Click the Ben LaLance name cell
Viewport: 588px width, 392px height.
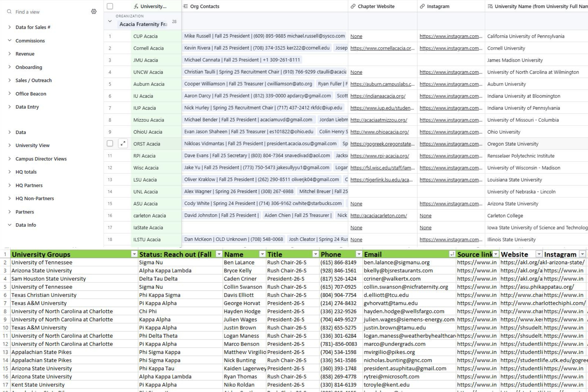pos(244,262)
